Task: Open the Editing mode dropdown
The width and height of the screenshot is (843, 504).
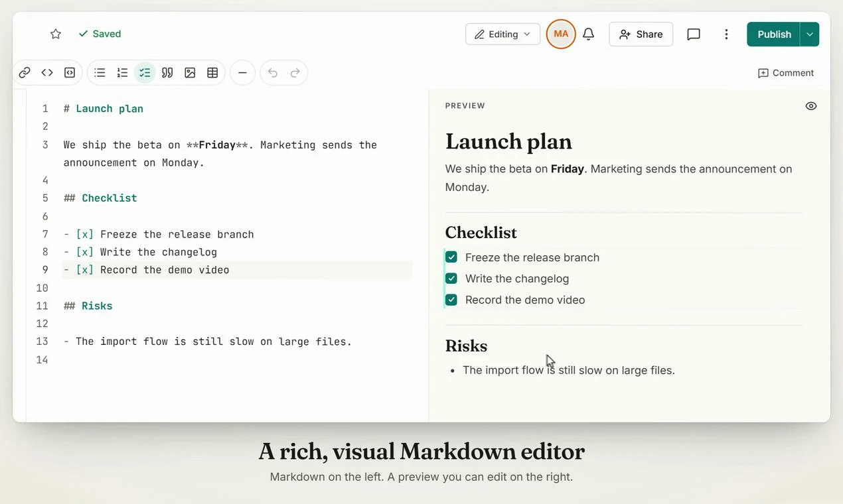Action: 502,34
